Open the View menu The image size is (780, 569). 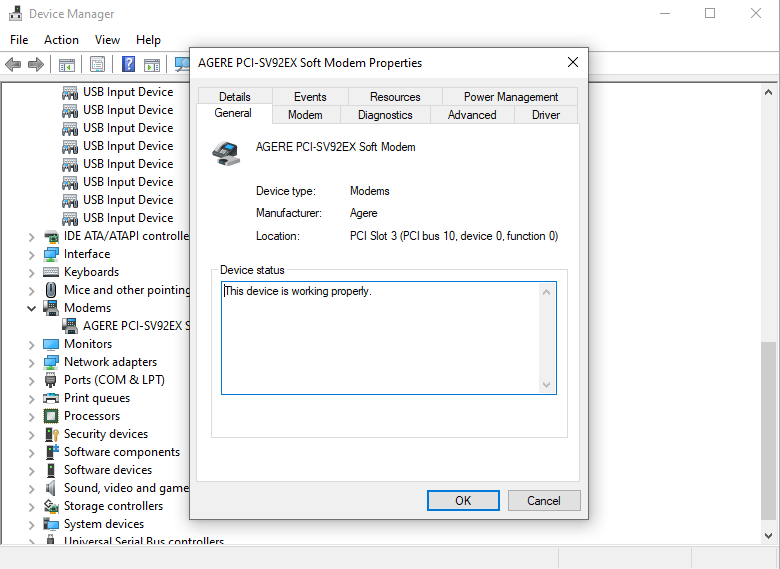coord(107,40)
